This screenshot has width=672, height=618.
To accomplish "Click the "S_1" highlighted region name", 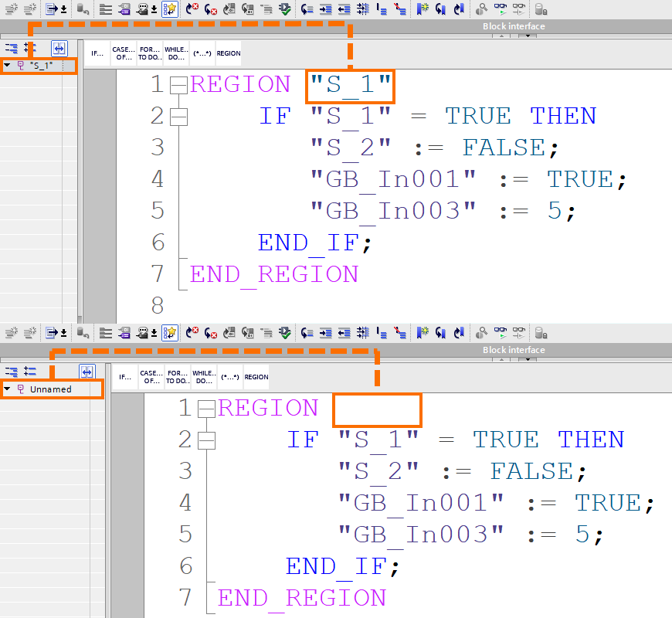I will coord(349,83).
